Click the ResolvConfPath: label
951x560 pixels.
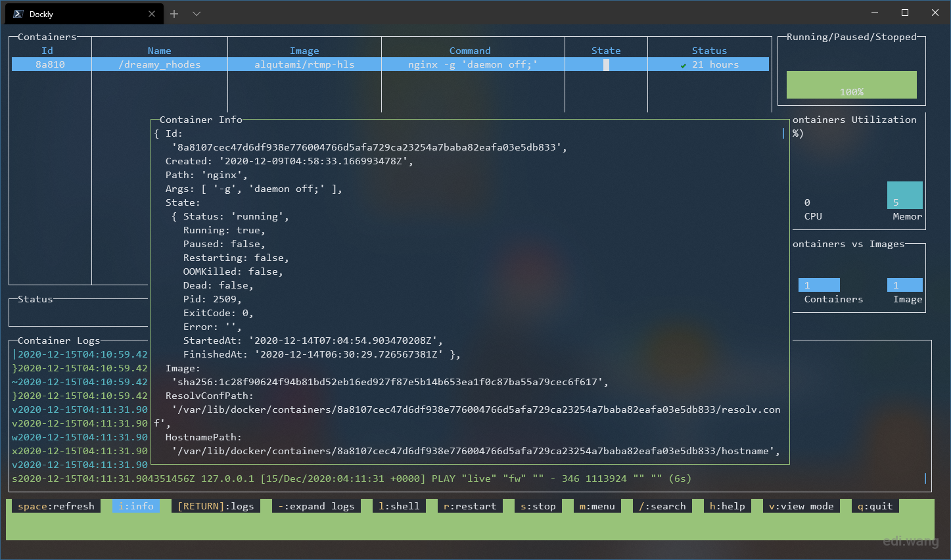210,396
